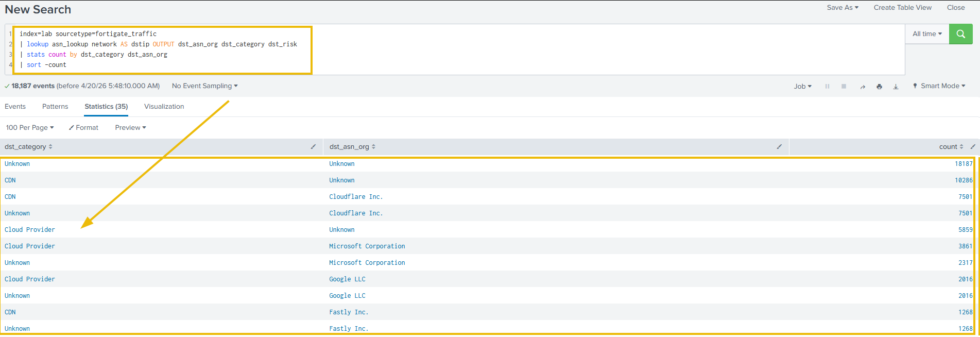The width and height of the screenshot is (980, 337).
Task: Click Create Table View
Action: click(902, 8)
